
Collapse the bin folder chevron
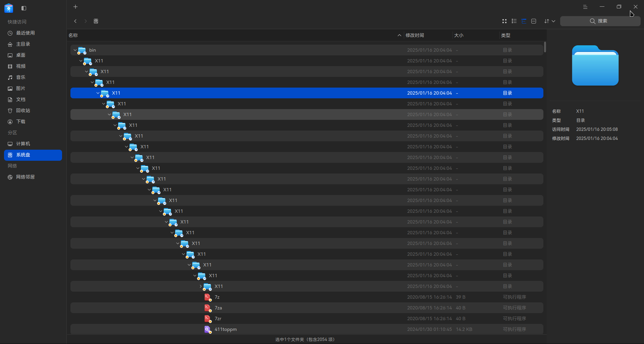pos(75,50)
